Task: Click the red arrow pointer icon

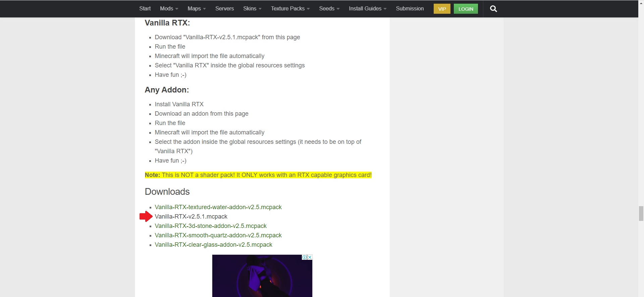Action: (x=146, y=217)
